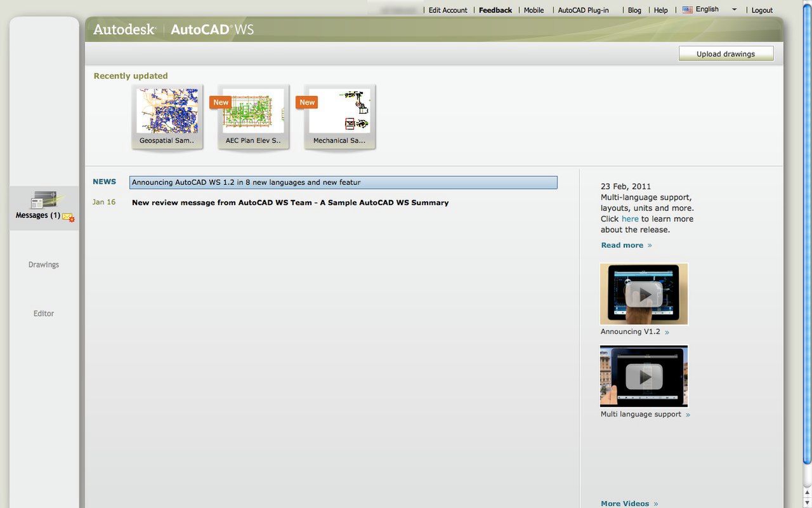Select the Announcing AutoCAD WS 1.2 news item
Viewport: 812px width, 508px height.
343,182
